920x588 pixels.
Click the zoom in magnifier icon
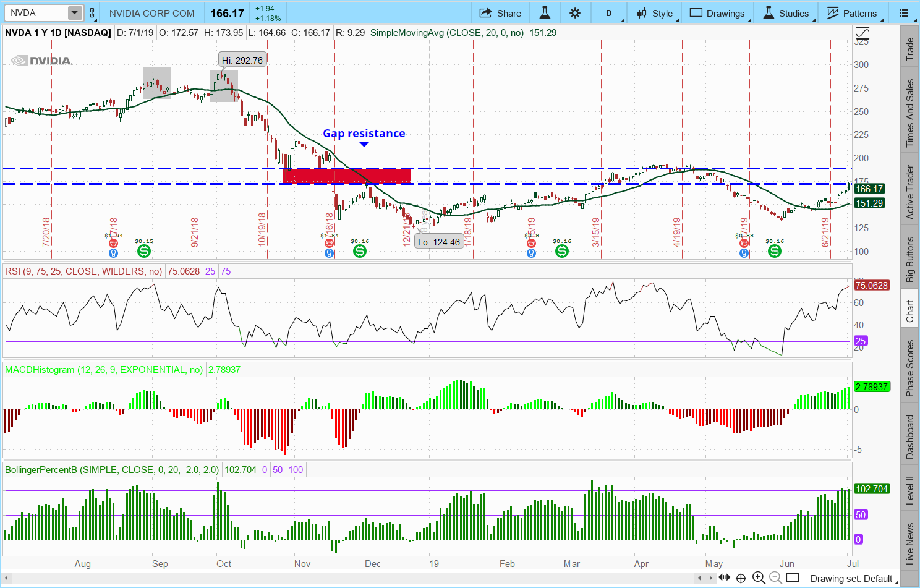coord(759,578)
